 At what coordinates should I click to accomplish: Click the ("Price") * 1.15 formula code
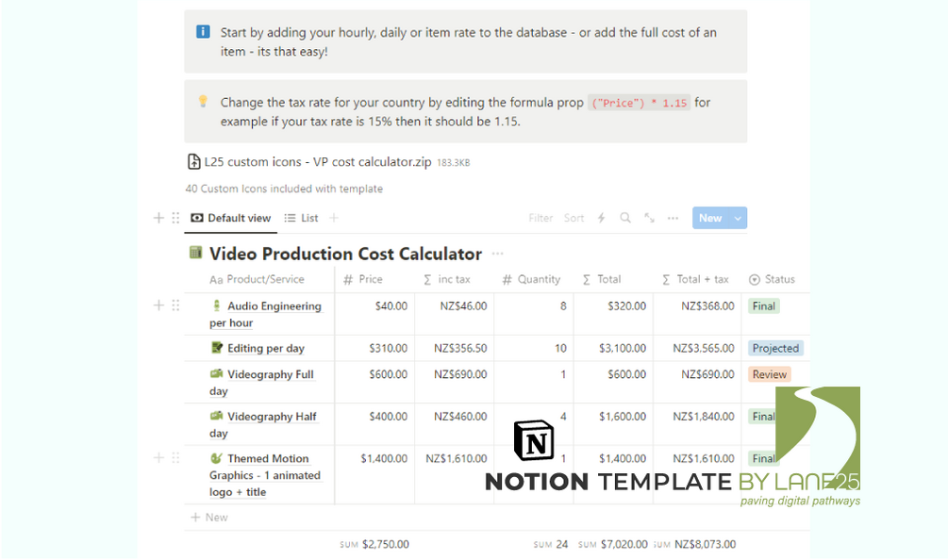point(639,103)
